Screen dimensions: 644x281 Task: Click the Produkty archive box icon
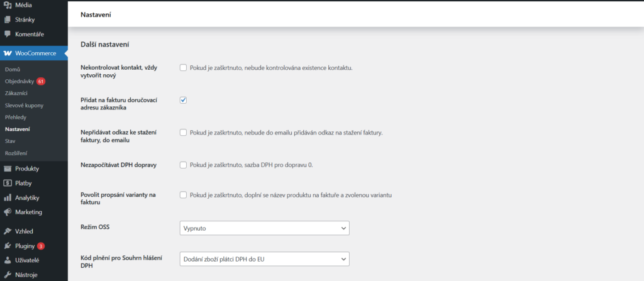pyautogui.click(x=8, y=168)
